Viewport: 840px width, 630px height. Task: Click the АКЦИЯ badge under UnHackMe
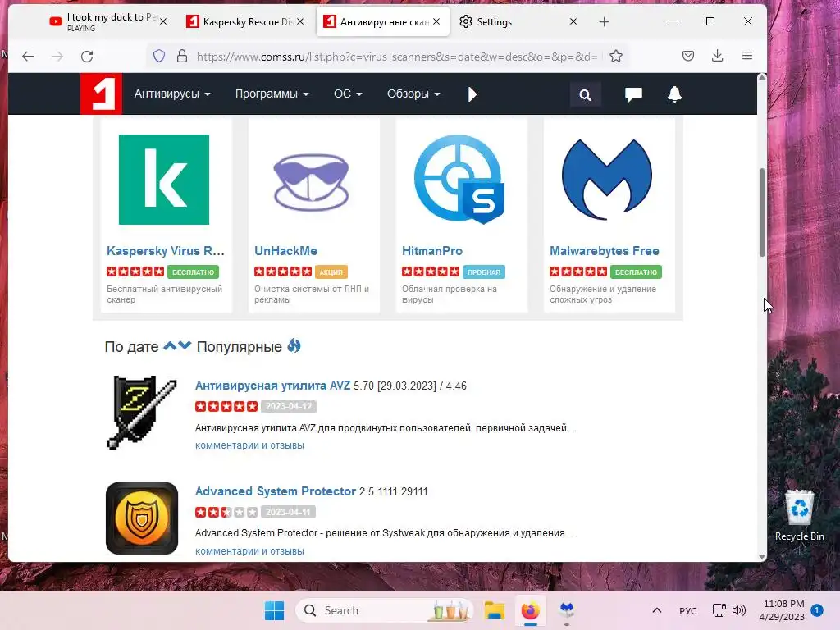331,272
